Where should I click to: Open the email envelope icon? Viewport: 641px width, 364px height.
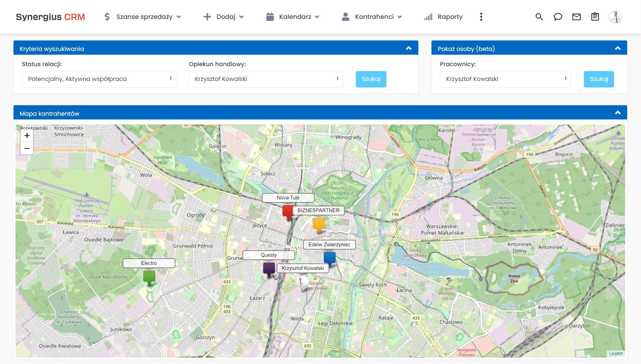coord(576,17)
